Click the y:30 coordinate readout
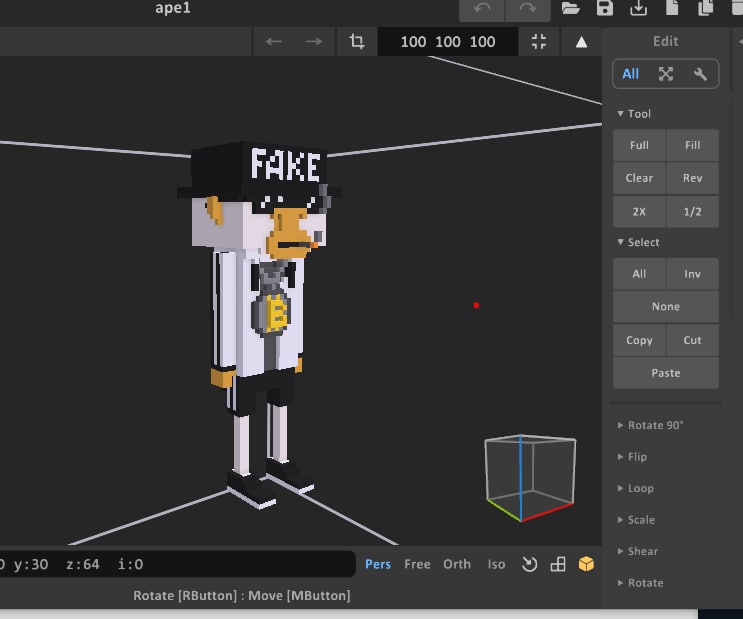 click(31, 564)
